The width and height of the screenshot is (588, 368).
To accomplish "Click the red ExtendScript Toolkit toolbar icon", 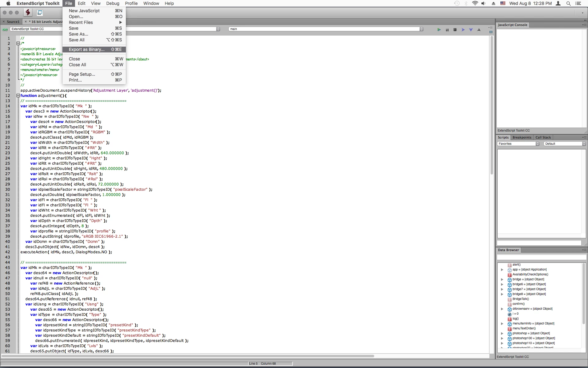I will click(28, 13).
